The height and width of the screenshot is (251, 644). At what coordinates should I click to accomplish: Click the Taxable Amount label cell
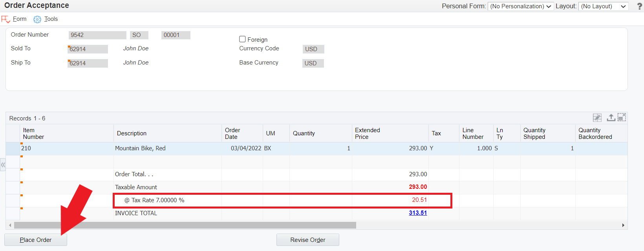tap(168, 188)
